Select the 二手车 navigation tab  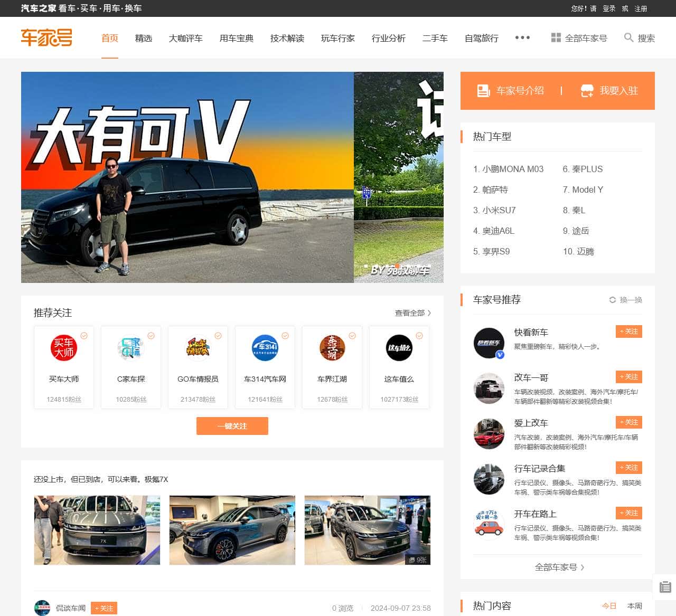point(435,38)
